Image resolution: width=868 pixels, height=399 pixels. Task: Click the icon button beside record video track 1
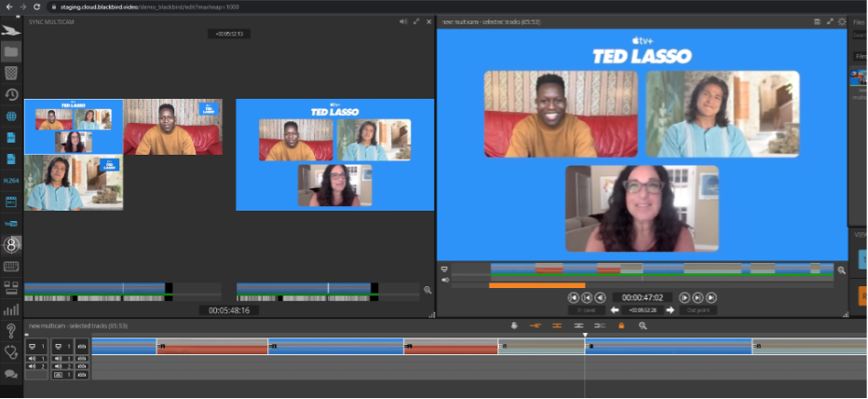click(82, 347)
